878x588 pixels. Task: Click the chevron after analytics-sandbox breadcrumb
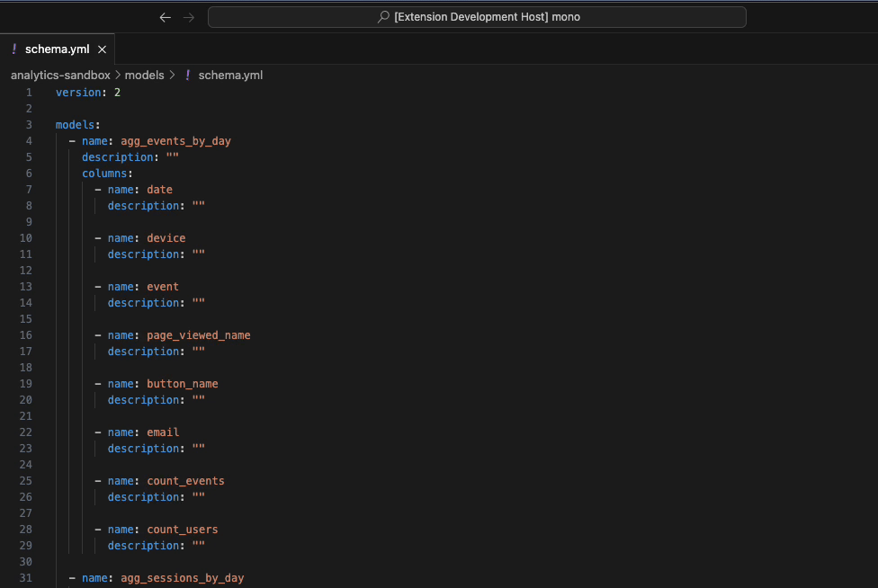[x=118, y=75]
